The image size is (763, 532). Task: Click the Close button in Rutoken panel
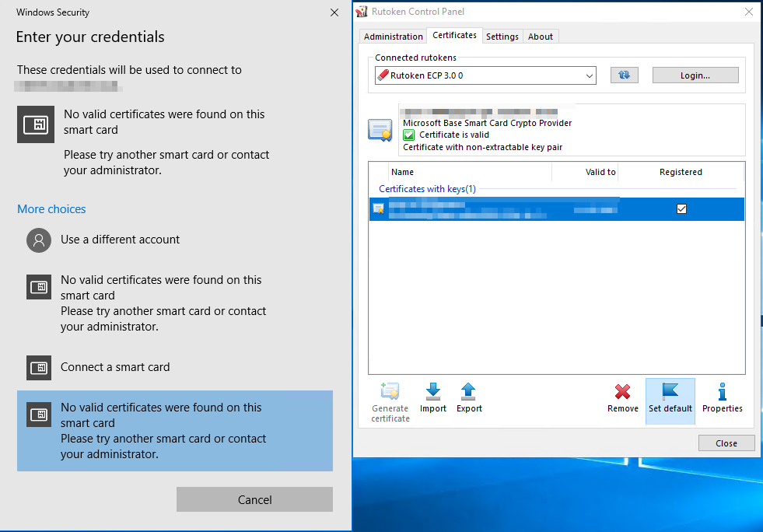tap(726, 443)
